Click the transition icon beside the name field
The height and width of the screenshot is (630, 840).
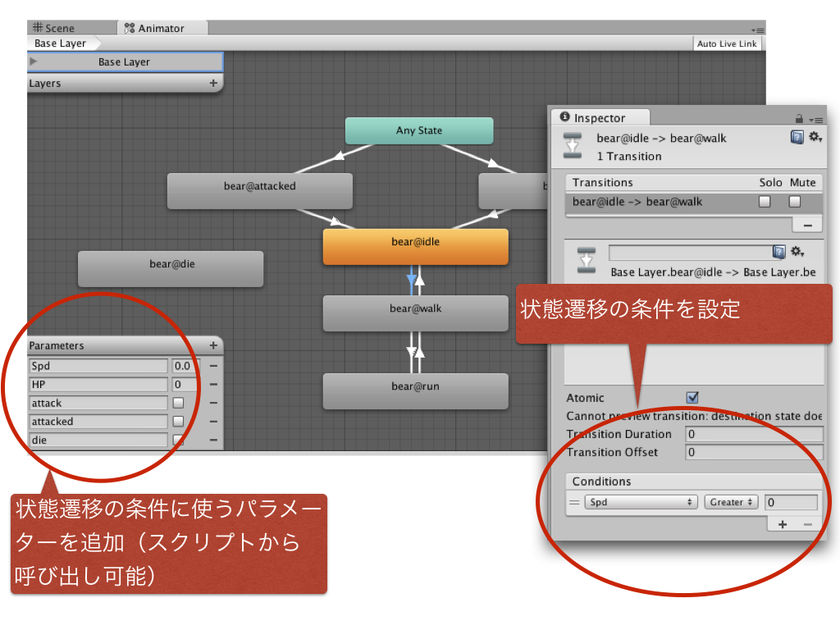point(586,260)
